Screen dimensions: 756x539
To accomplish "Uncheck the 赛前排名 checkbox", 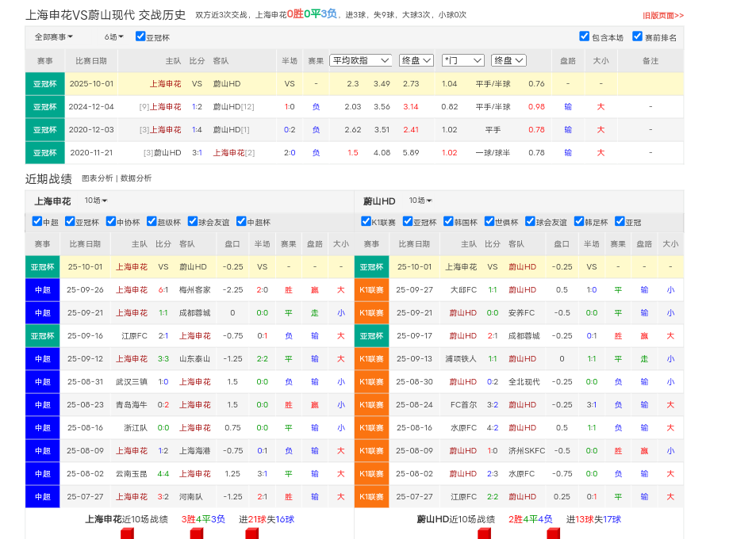I will (637, 36).
